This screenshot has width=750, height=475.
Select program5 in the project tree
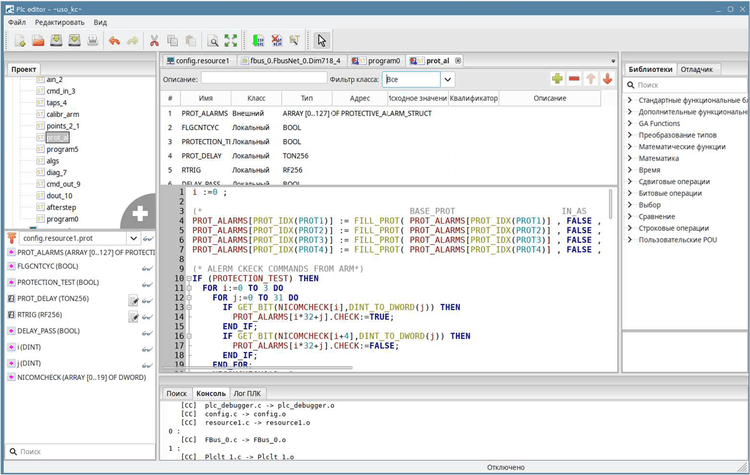point(62,149)
